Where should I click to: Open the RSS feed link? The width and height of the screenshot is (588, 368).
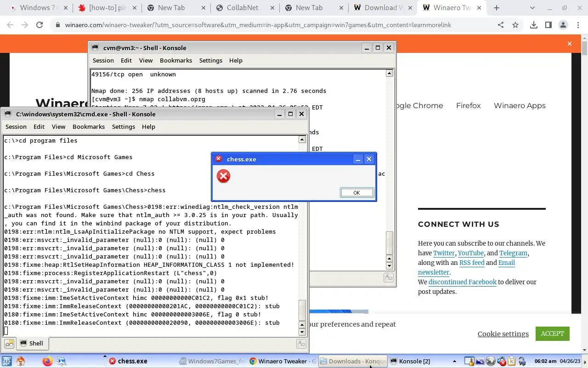pyautogui.click(x=472, y=263)
